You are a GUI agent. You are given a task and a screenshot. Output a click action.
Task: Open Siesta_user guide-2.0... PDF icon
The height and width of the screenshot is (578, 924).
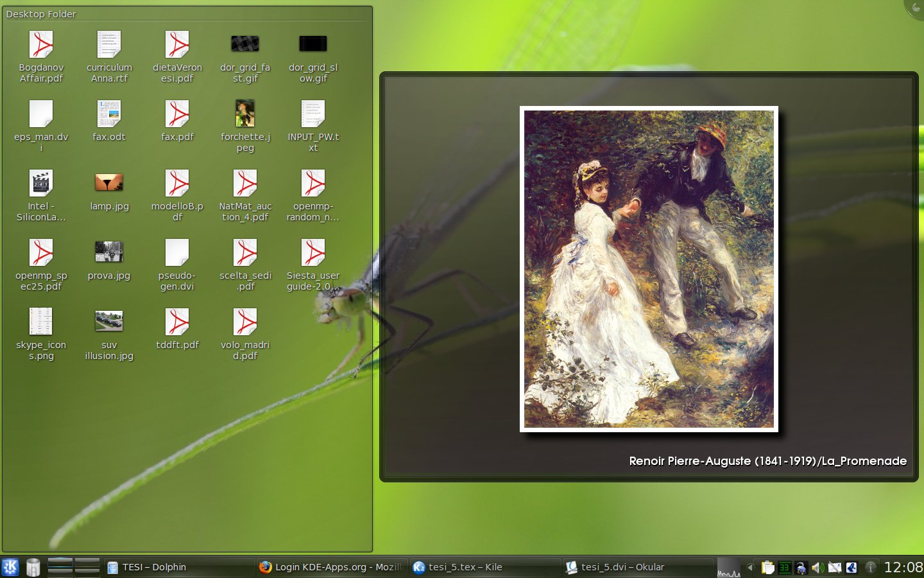pos(313,252)
